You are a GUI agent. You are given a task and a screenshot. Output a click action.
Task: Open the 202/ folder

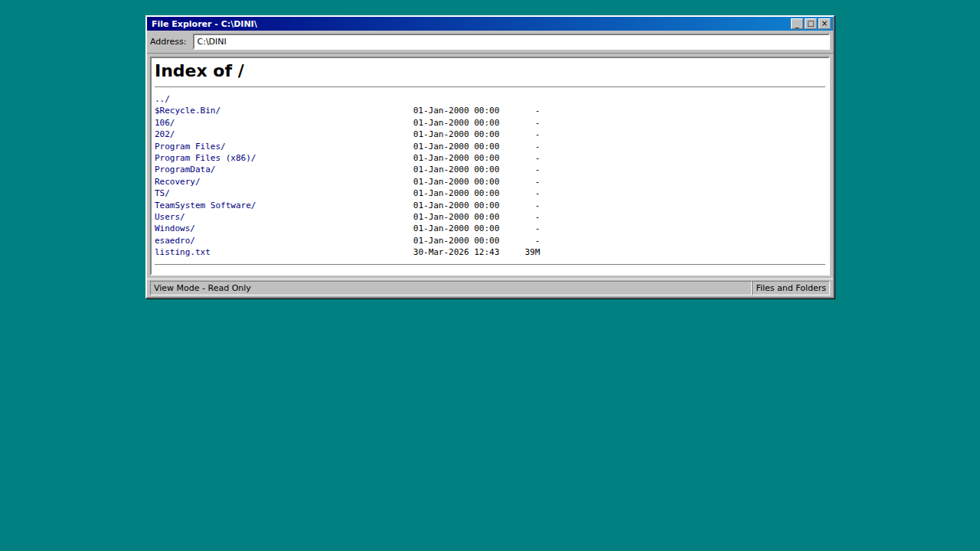pos(164,134)
